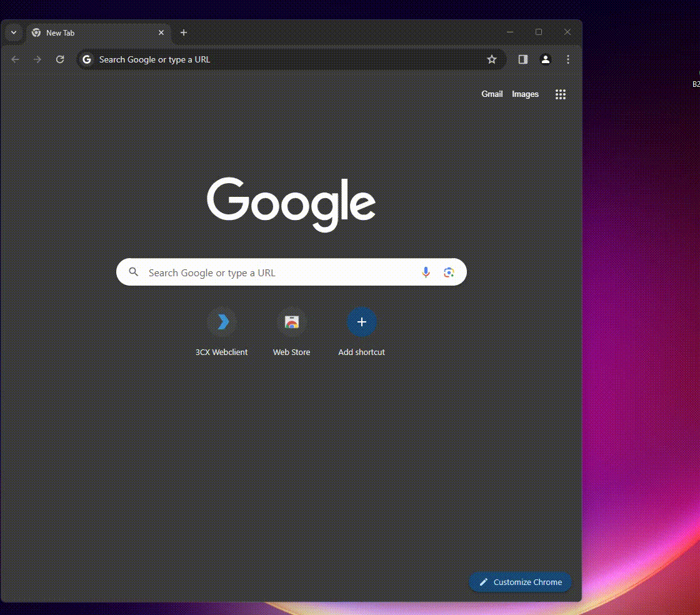Add a new shortcut tile
Screen dimensions: 700x615
362,332
